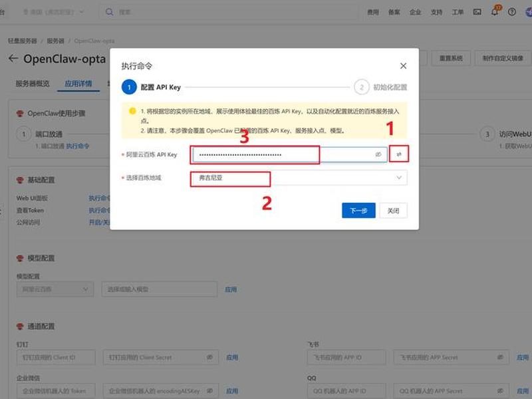532x399 pixels.
Task: Click 轻量服务器 in the breadcrumb
Action: click(23, 41)
